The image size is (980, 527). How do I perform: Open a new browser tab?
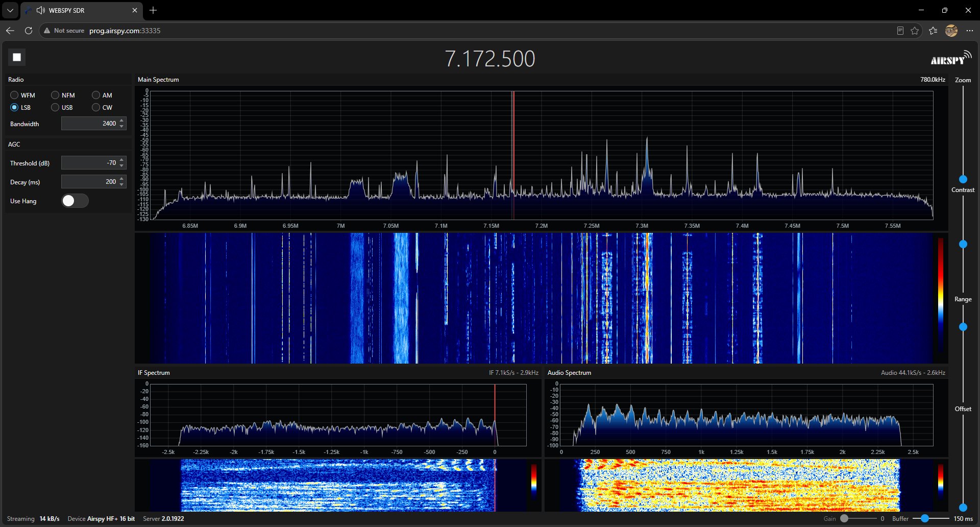coord(153,10)
